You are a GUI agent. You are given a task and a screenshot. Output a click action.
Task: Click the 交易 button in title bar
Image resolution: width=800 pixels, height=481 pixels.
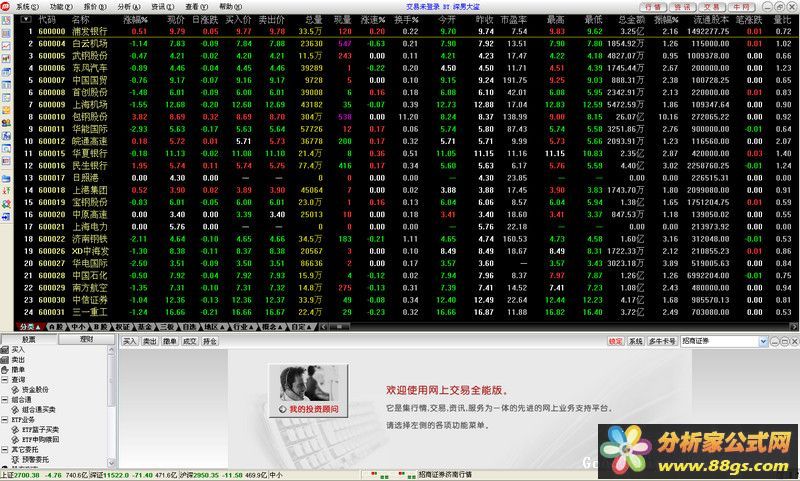712,7
